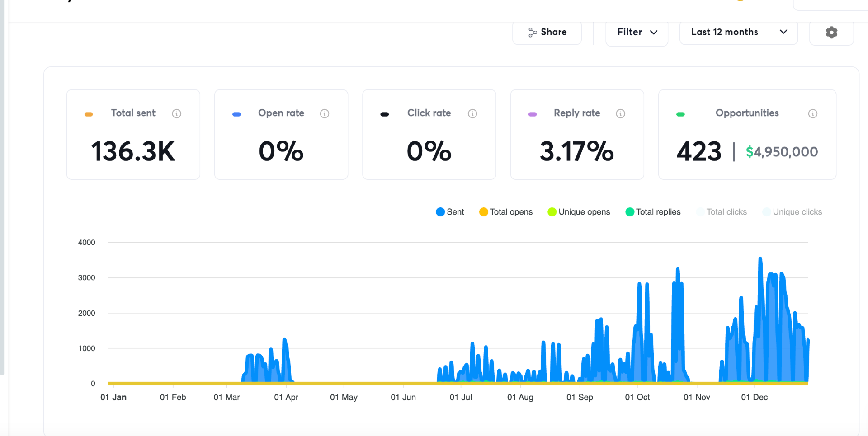The image size is (868, 436).
Task: Click the Total sent card title
Action: point(133,113)
